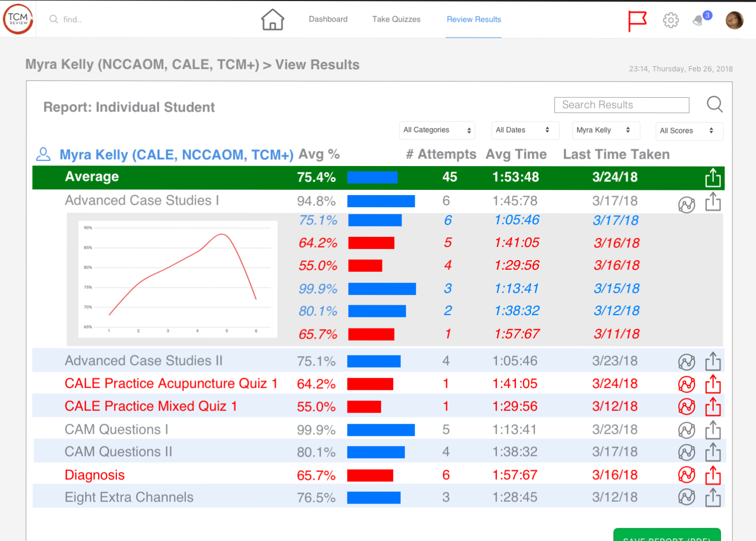The height and width of the screenshot is (541, 756).
Task: Click Save Report PDF button
Action: pos(667,535)
